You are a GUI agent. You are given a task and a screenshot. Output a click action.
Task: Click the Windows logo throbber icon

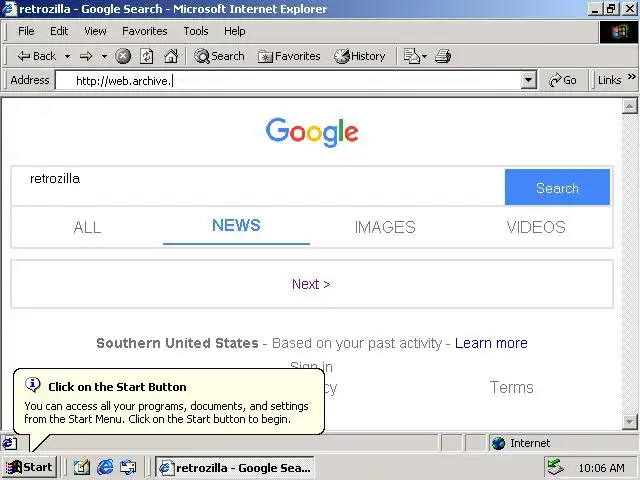pyautogui.click(x=619, y=32)
